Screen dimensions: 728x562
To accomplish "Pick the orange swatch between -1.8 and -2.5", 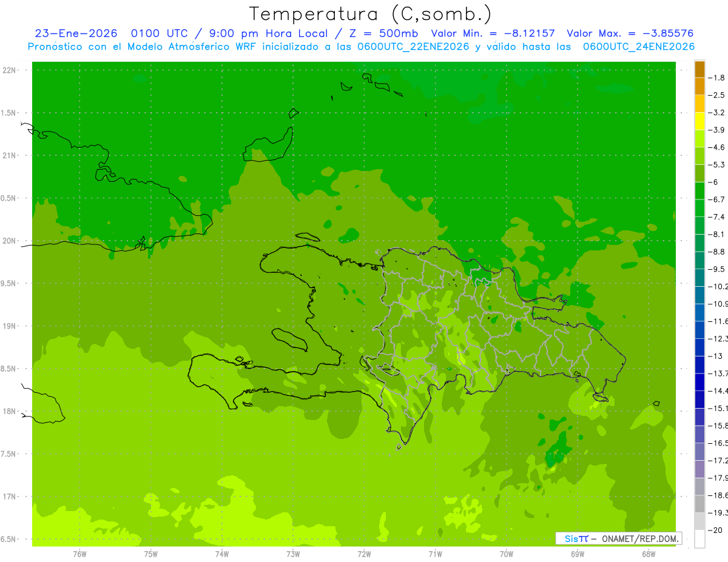I will point(699,87).
